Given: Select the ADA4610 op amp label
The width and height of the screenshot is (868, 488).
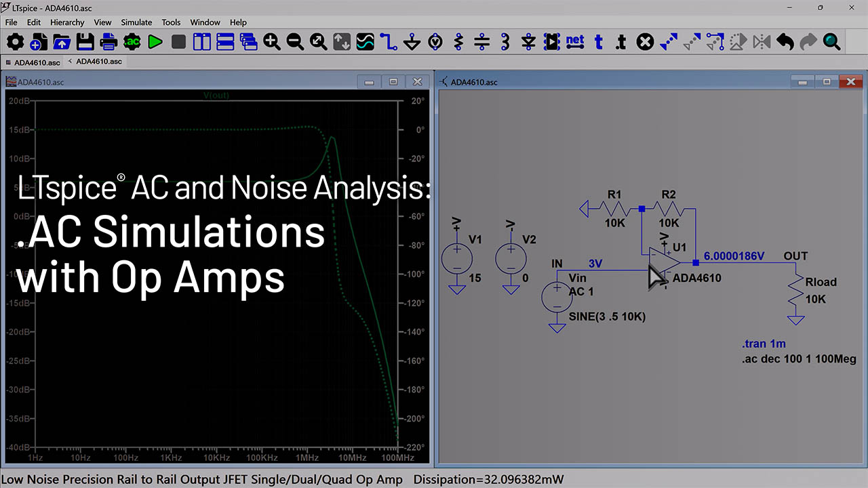Looking at the screenshot, I should click(x=697, y=278).
